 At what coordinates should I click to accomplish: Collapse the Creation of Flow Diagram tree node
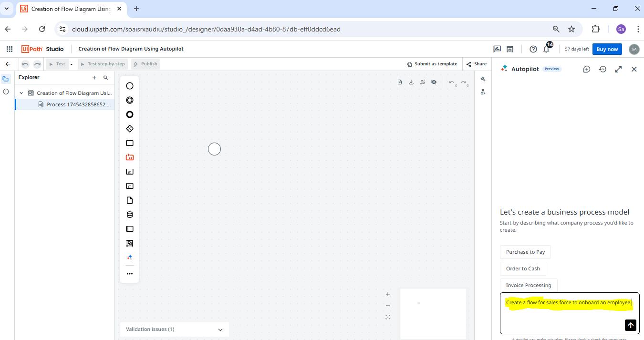click(21, 93)
